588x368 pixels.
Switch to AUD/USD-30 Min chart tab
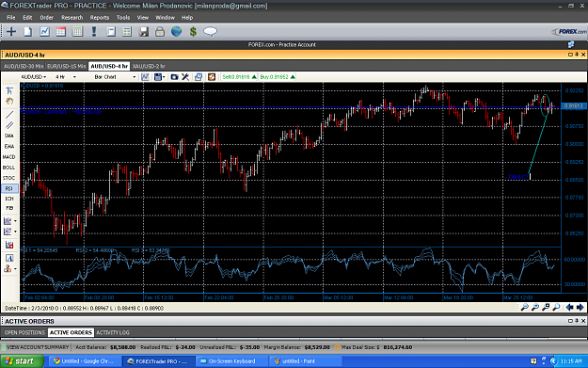coord(24,67)
